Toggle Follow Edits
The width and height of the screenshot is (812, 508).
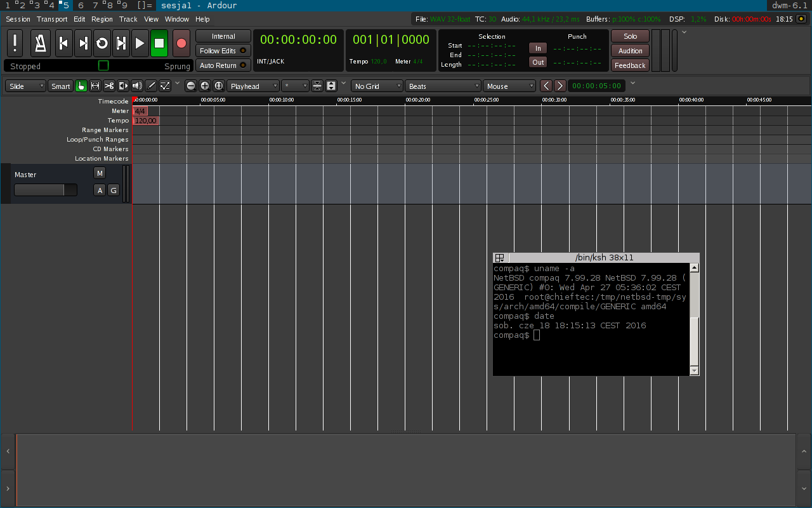[223, 51]
